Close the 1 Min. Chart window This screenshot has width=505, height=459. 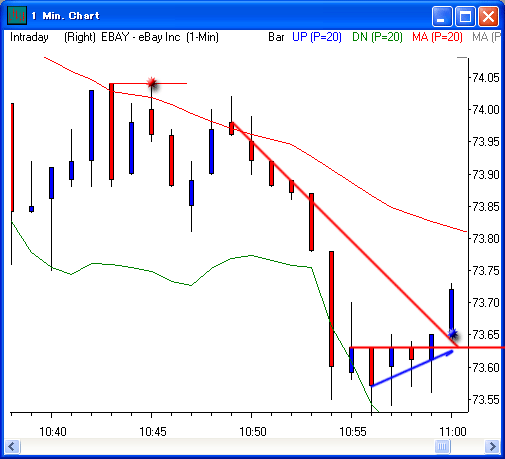pos(489,16)
